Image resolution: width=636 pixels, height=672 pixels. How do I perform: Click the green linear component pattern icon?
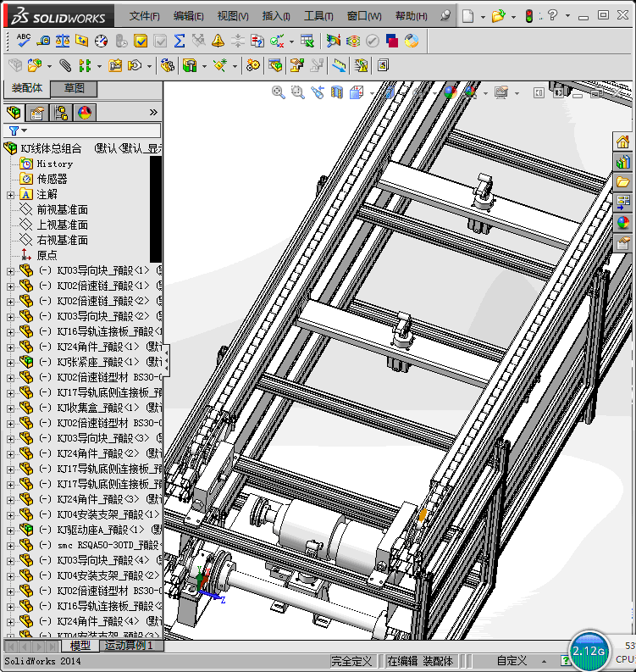(85, 65)
